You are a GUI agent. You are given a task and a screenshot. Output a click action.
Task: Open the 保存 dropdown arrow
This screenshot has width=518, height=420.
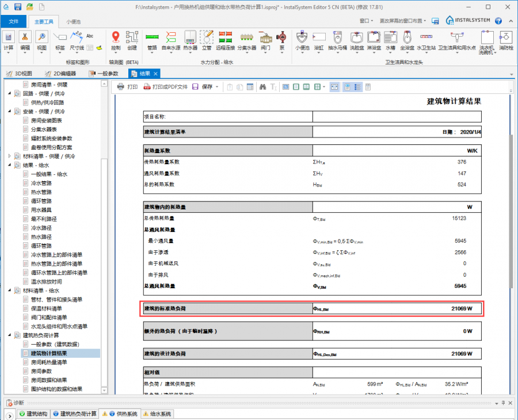pyautogui.click(x=218, y=87)
